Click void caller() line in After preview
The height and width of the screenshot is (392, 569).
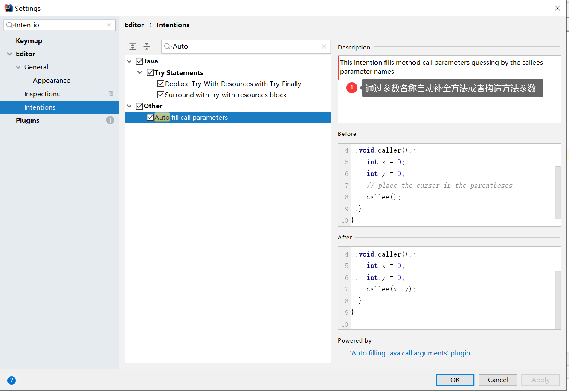[x=387, y=254]
